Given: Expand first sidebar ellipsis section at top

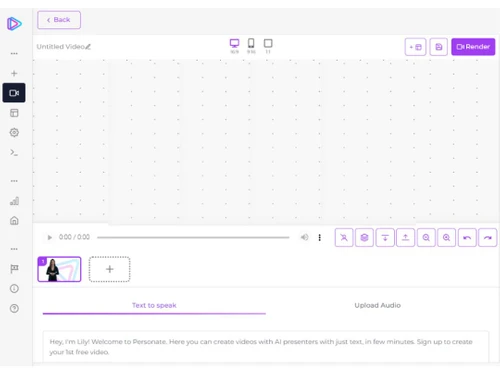Looking at the screenshot, I should (14, 53).
